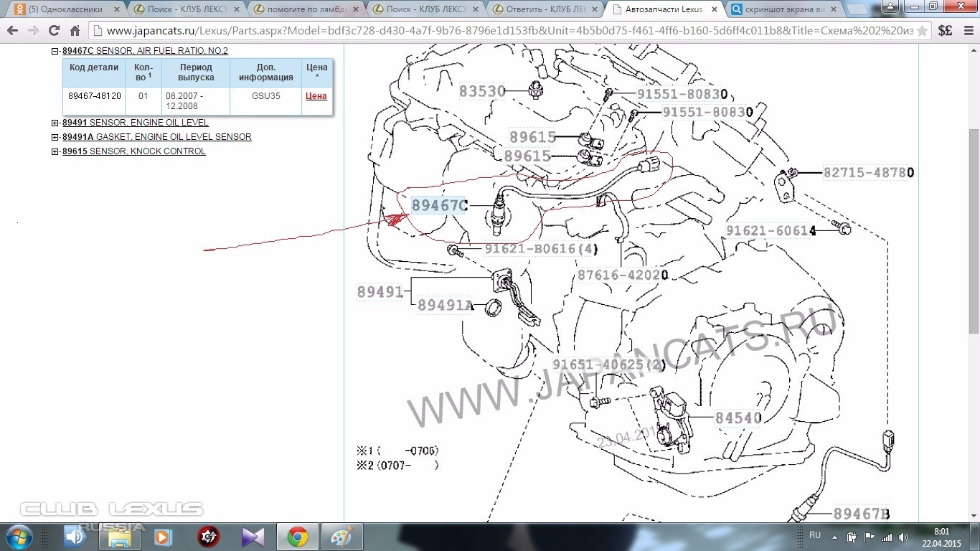Open the red-black round taskbar app

point(208,537)
